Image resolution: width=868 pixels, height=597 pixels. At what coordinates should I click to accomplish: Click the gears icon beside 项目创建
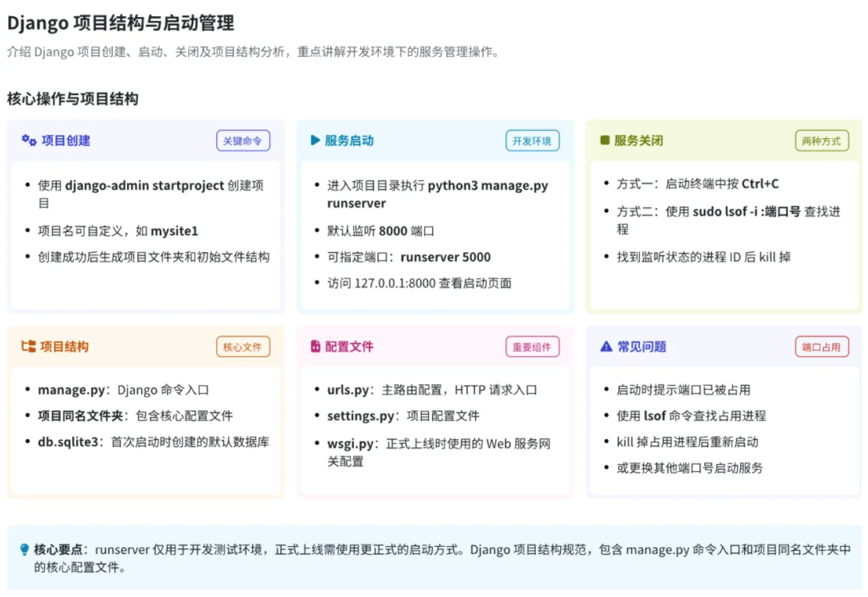coord(29,140)
